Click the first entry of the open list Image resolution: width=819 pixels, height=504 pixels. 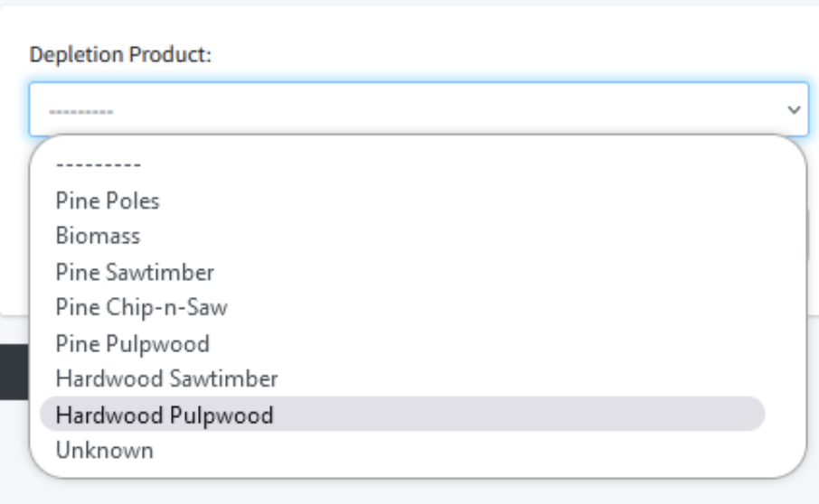pyautogui.click(x=98, y=165)
